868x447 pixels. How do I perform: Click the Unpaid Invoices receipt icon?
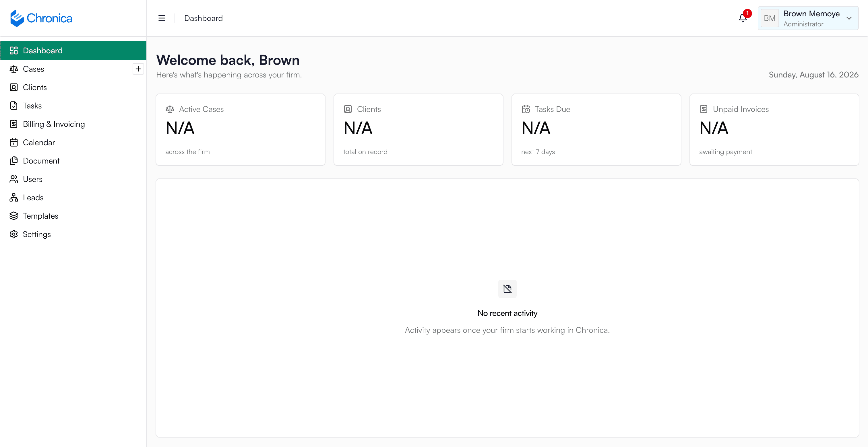coord(704,109)
